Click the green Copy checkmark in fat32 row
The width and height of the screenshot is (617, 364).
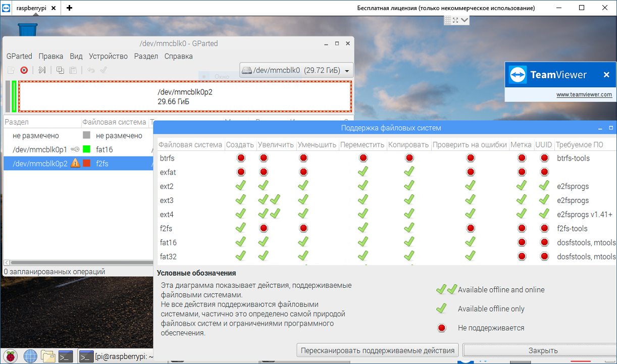pos(409,256)
